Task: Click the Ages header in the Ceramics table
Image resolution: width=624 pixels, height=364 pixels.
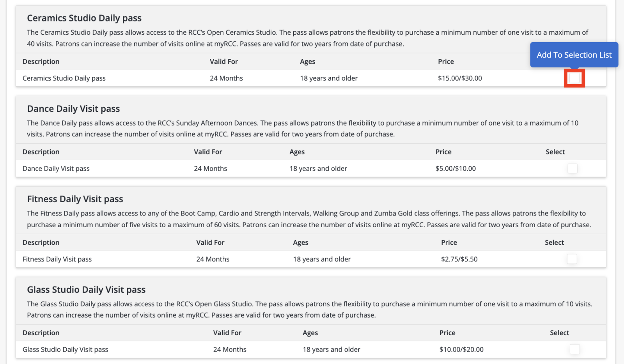Action: pos(307,61)
